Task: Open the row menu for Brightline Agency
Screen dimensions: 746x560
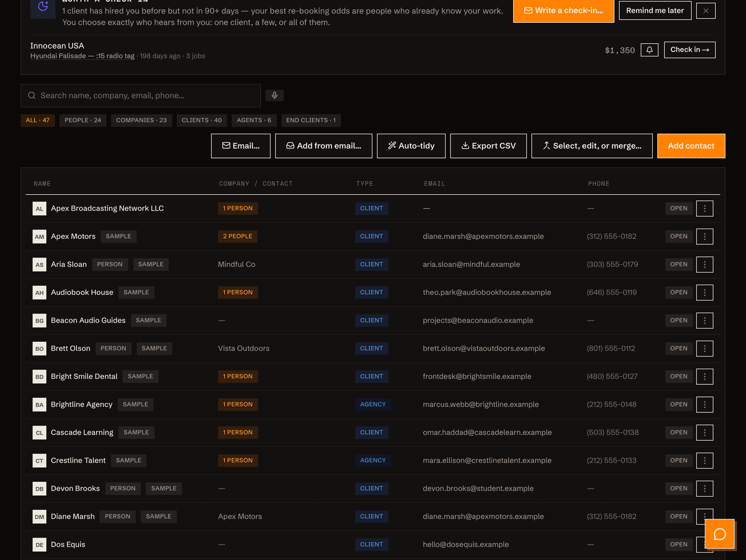Action: 705,404
